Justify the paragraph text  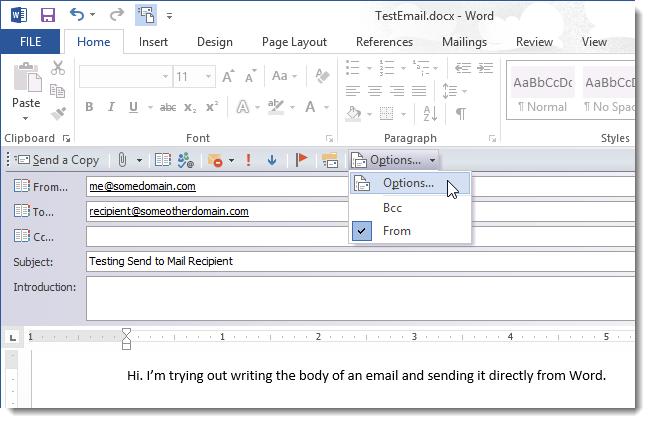coord(419,90)
